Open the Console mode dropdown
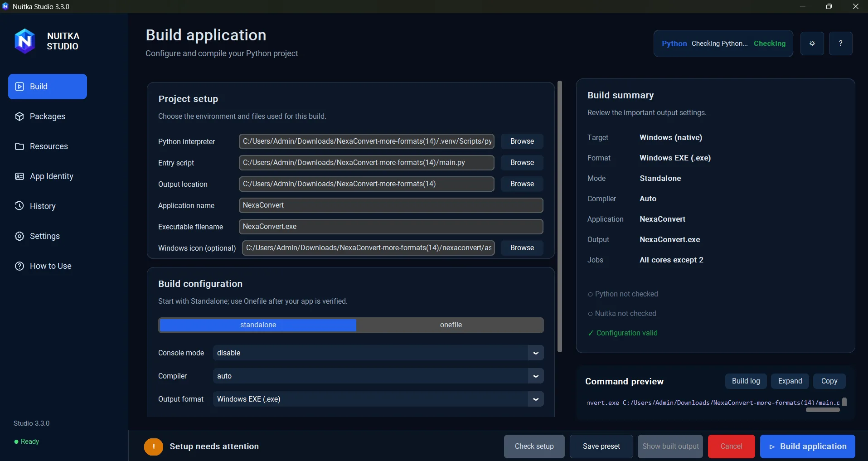868x461 pixels. pyautogui.click(x=378, y=353)
